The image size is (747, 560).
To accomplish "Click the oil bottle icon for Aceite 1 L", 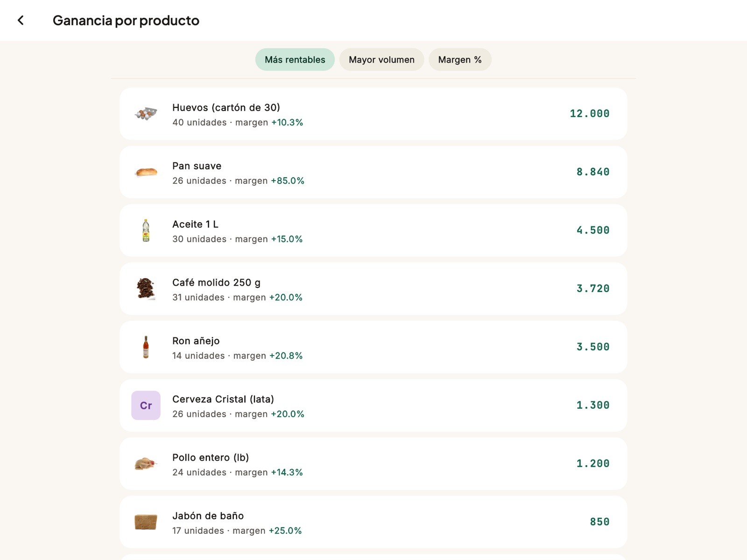I will [146, 230].
